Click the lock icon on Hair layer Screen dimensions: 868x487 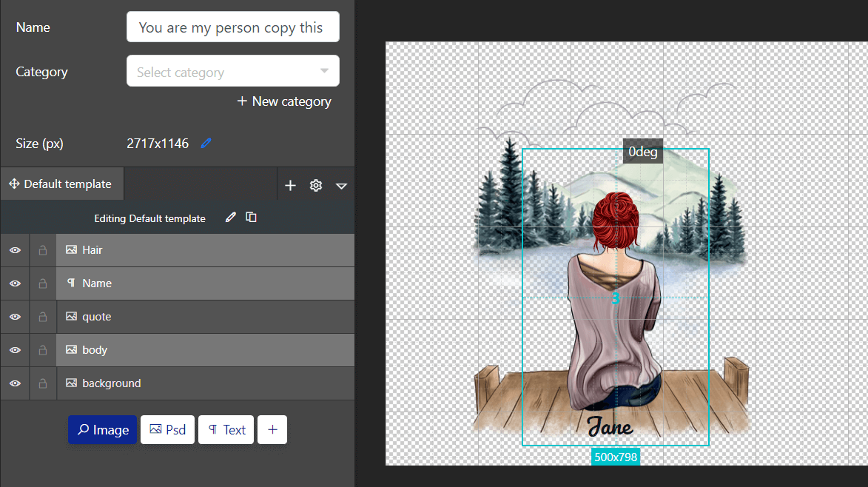pos(43,250)
